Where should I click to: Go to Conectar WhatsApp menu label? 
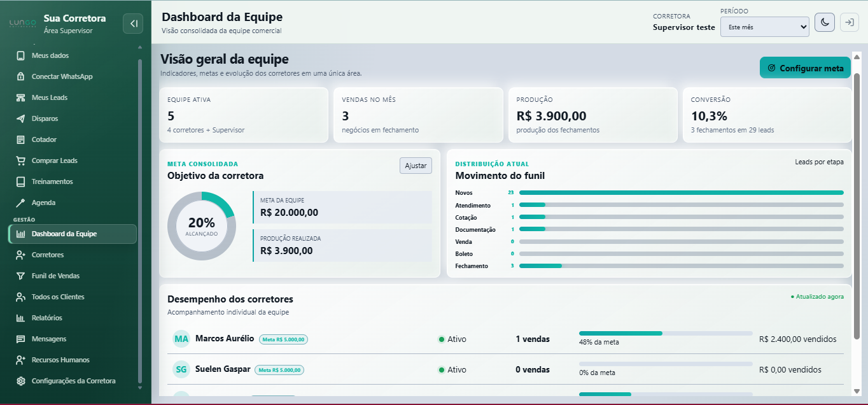point(62,76)
